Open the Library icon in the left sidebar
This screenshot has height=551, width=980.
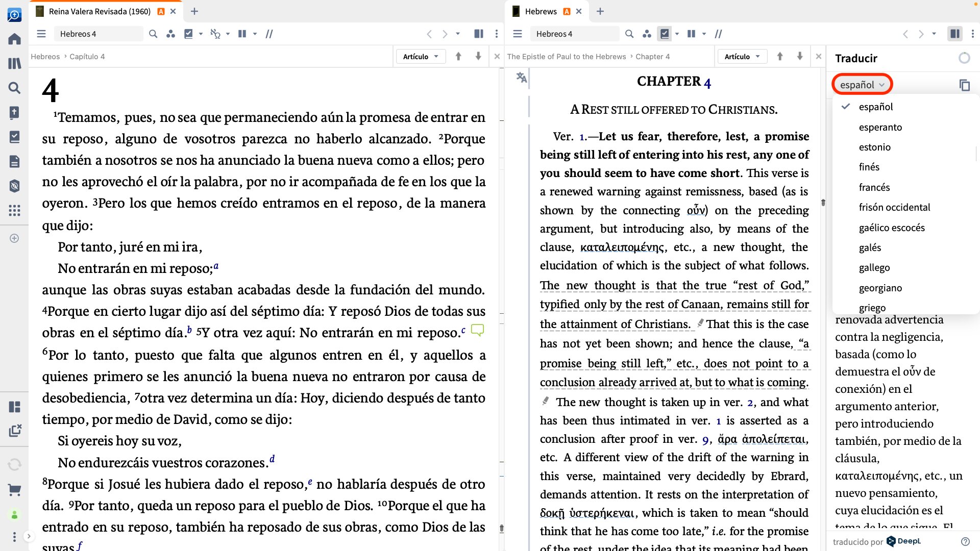pos(14,63)
